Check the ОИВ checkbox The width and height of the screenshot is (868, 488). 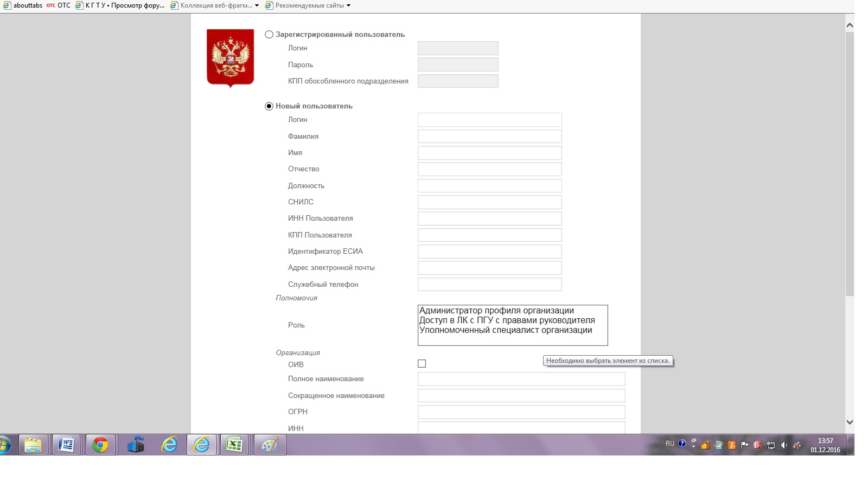pyautogui.click(x=422, y=364)
